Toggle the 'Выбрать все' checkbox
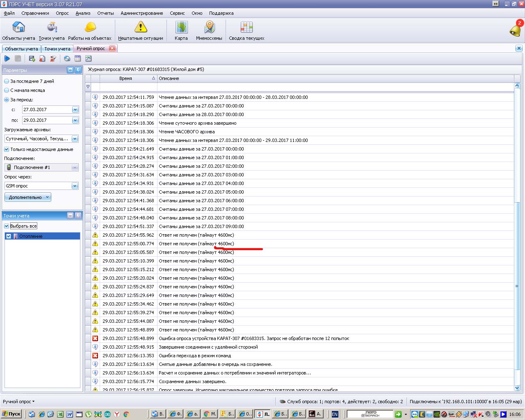 tap(7, 226)
